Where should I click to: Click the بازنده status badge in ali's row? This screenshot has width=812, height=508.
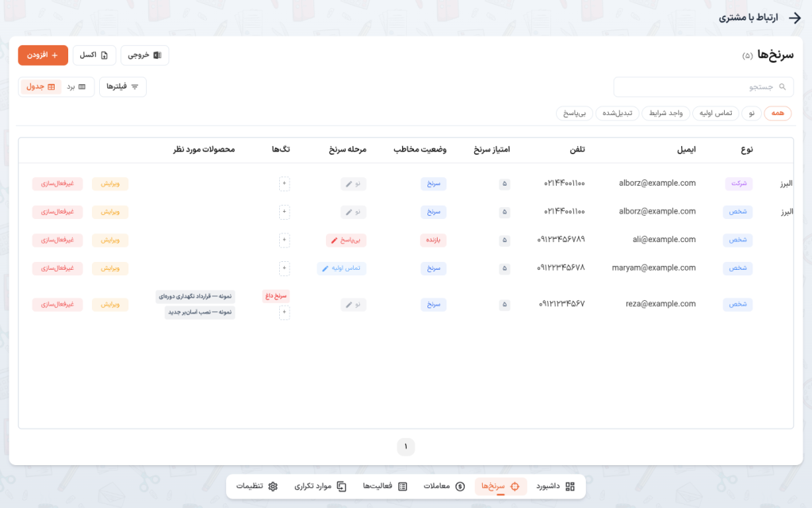point(434,240)
